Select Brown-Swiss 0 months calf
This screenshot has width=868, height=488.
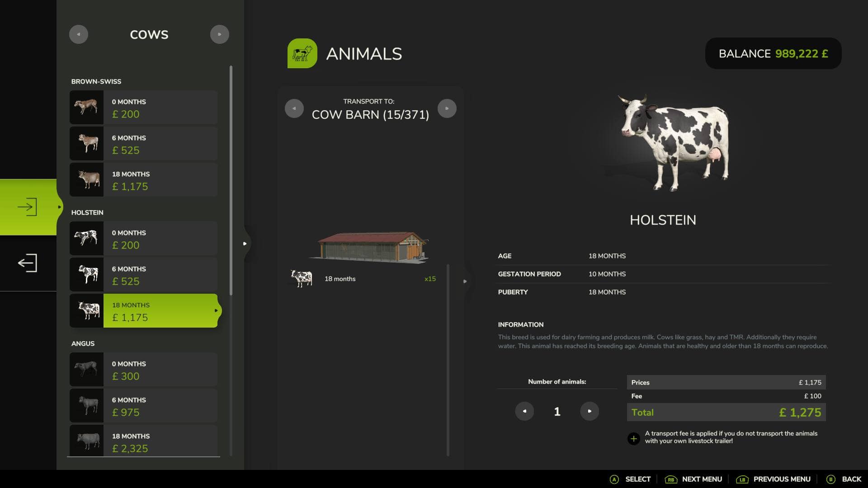[x=144, y=108]
